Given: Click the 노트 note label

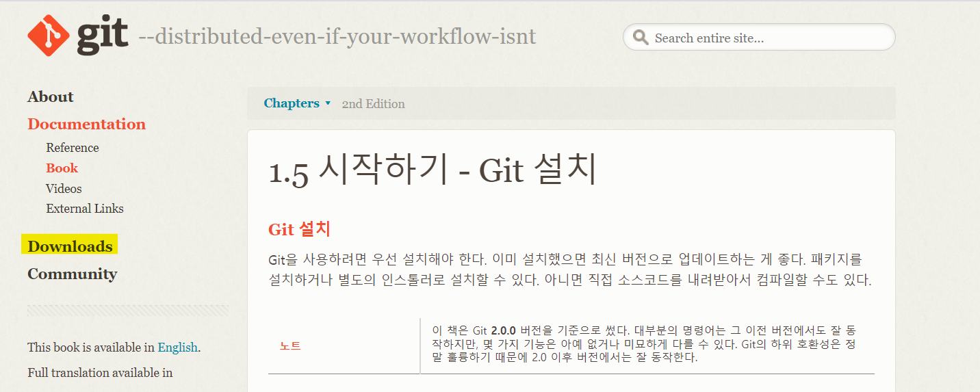Looking at the screenshot, I should 290,346.
